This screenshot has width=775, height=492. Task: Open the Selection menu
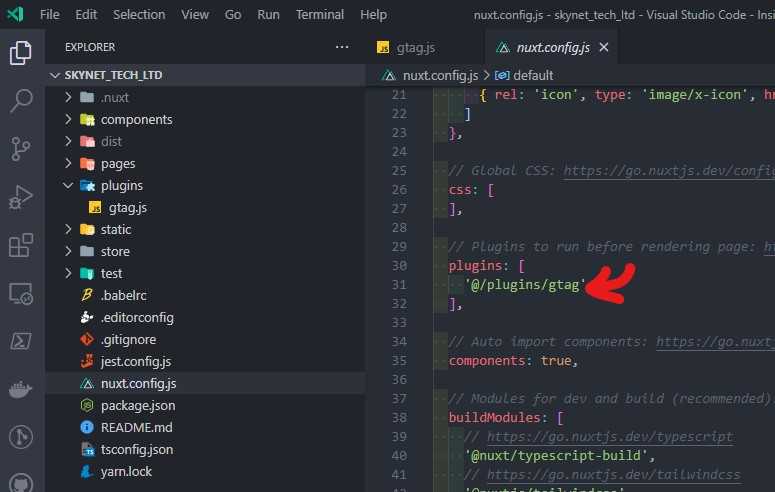[139, 15]
